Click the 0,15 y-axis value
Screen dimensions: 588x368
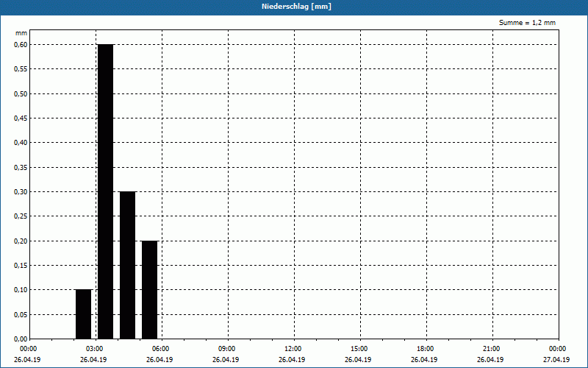coord(21,266)
